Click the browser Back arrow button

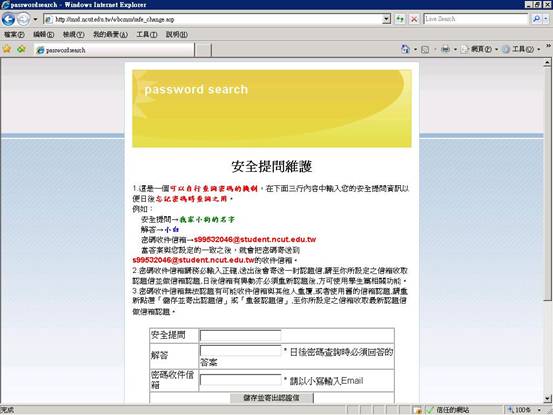(8, 19)
